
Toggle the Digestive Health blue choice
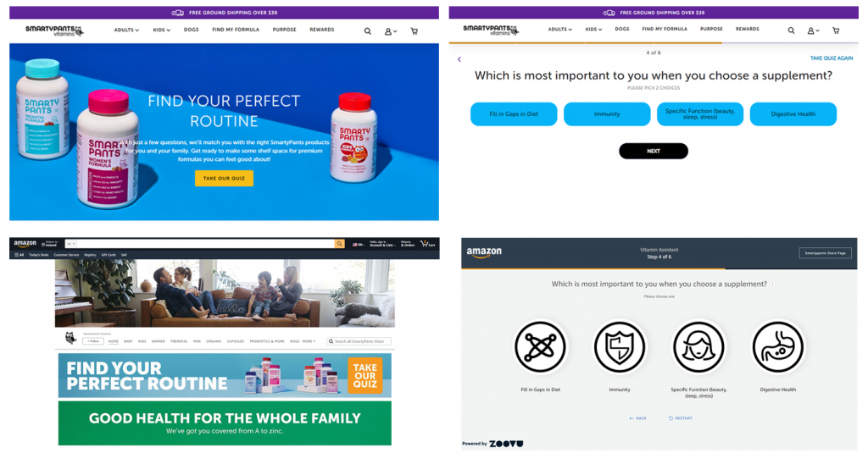point(793,114)
